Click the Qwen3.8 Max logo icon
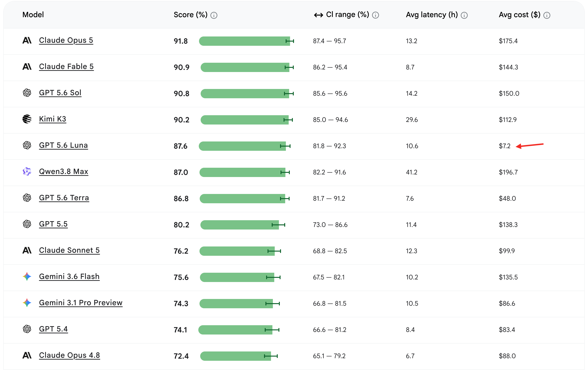The image size is (588, 374). coord(27,171)
